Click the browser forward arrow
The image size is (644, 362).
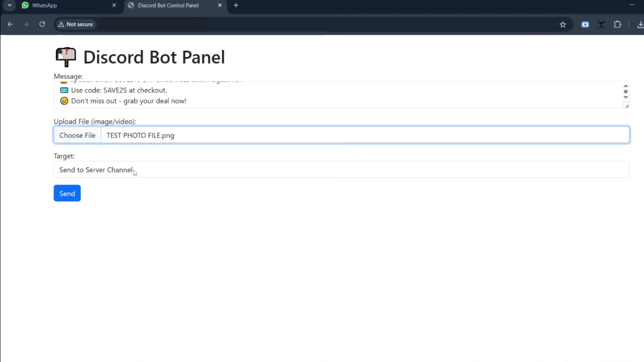tap(26, 24)
